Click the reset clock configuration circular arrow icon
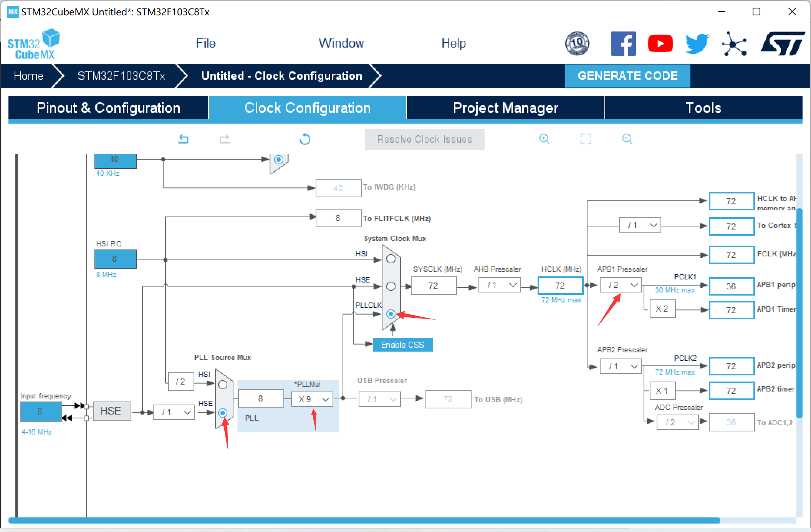The height and width of the screenshot is (532, 811). click(305, 139)
